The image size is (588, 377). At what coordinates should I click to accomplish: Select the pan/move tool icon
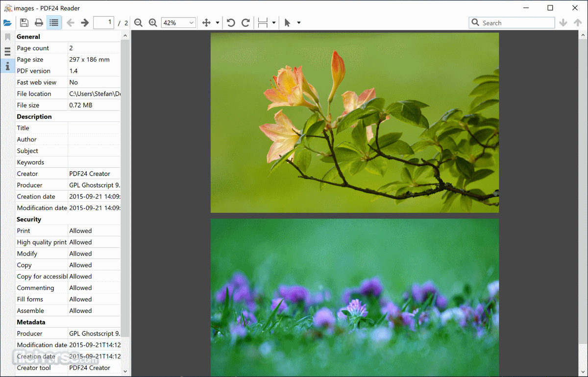tap(206, 23)
